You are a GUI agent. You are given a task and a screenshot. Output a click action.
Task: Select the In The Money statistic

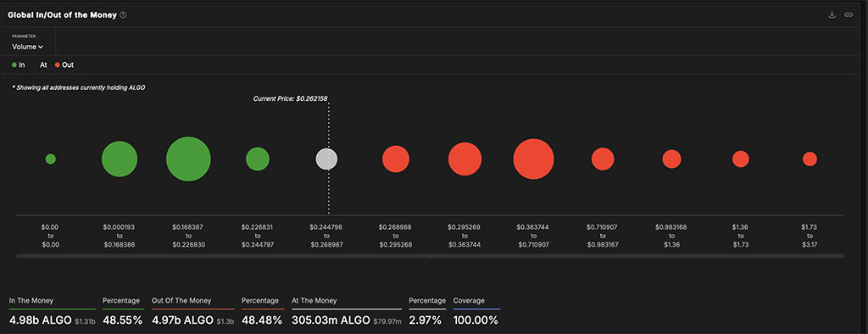pos(52,313)
